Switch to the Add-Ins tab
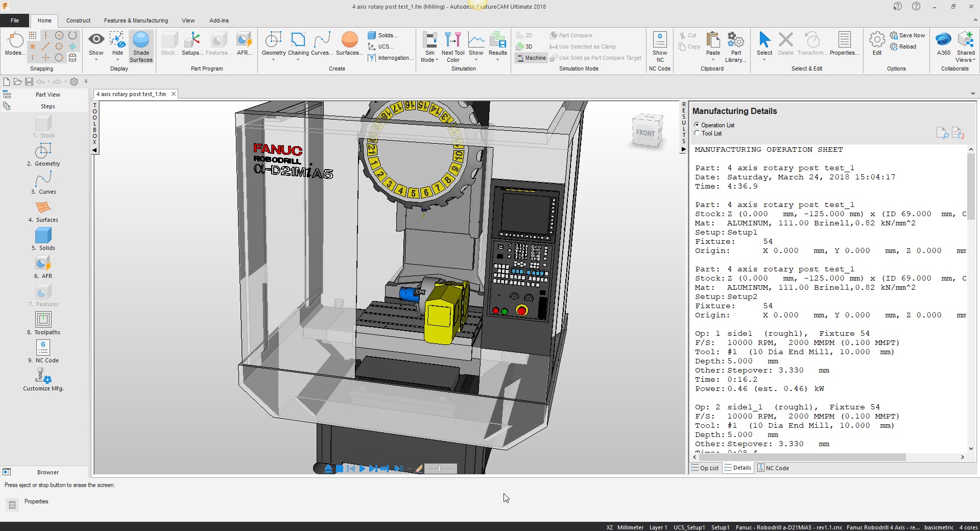The width and height of the screenshot is (980, 531). (219, 20)
